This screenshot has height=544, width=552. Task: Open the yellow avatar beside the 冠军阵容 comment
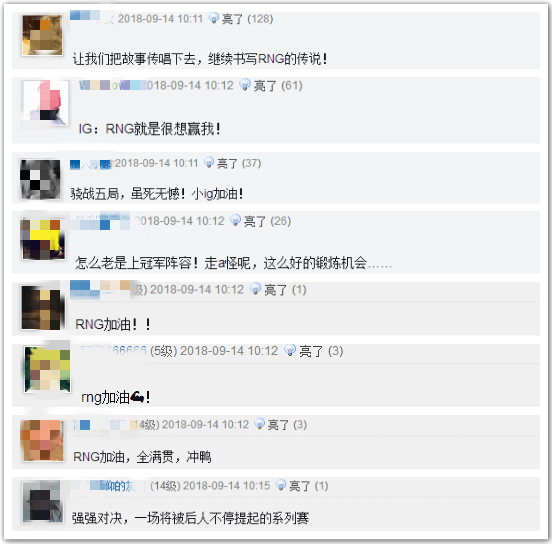[x=43, y=239]
